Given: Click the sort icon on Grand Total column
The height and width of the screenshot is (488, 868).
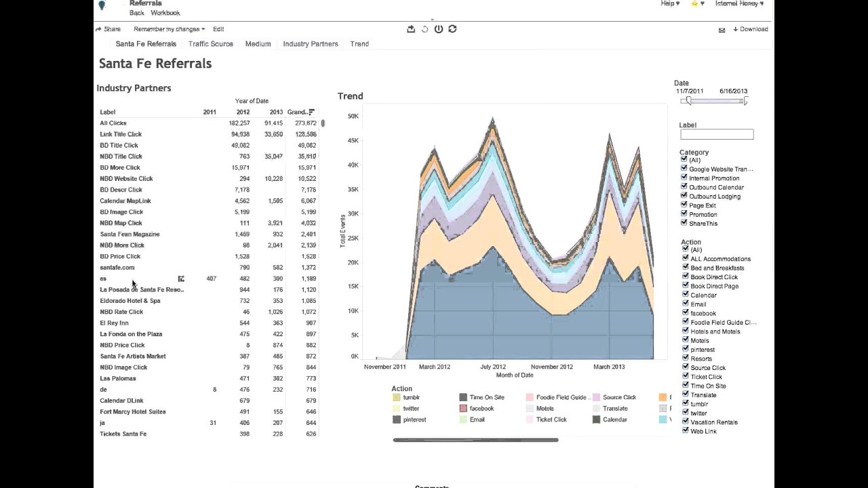Looking at the screenshot, I should pos(311,112).
